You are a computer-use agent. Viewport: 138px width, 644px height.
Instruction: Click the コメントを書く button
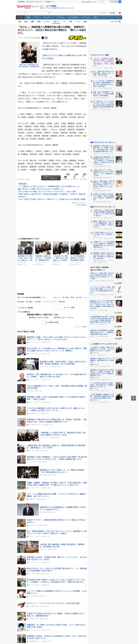69,308
